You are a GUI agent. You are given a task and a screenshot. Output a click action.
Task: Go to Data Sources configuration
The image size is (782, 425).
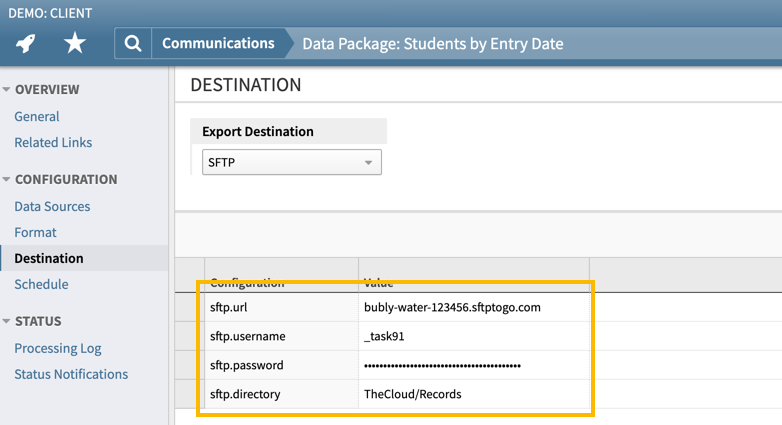tap(52, 206)
